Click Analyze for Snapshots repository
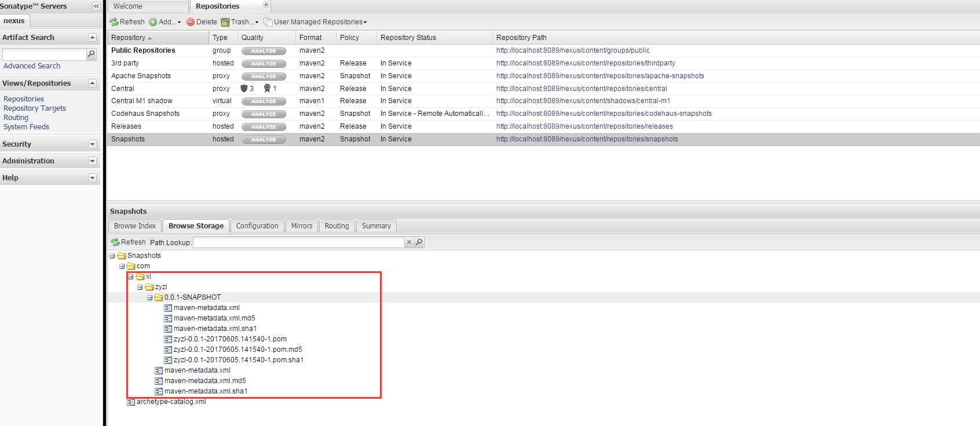 (x=264, y=140)
